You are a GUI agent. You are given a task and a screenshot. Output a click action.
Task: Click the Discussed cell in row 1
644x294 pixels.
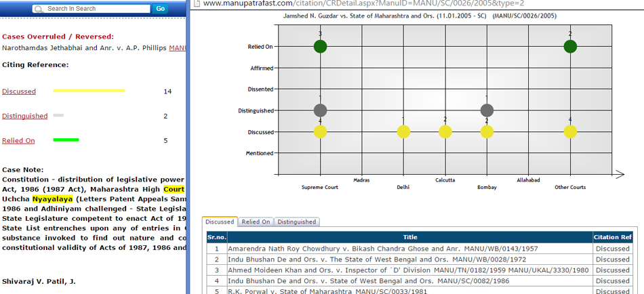coord(613,249)
